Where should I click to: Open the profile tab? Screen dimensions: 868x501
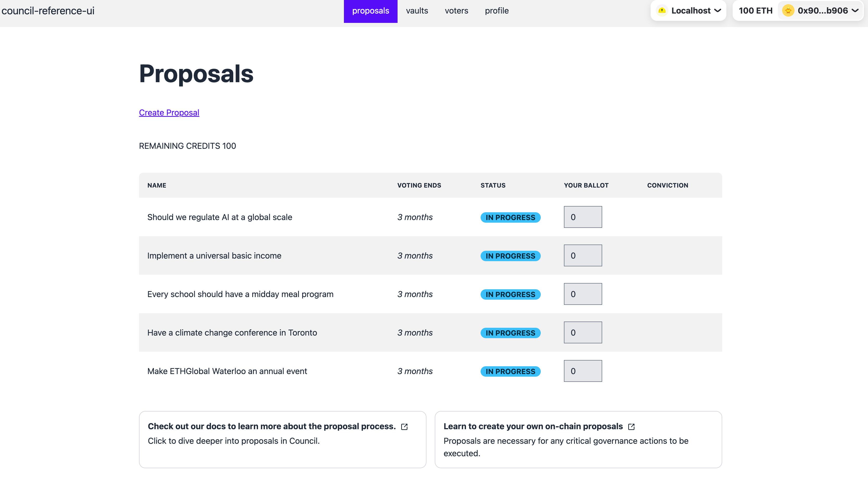click(496, 11)
